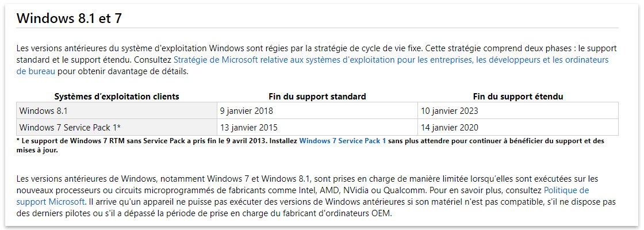Click the 'support Microsoft' link text

click(51, 202)
